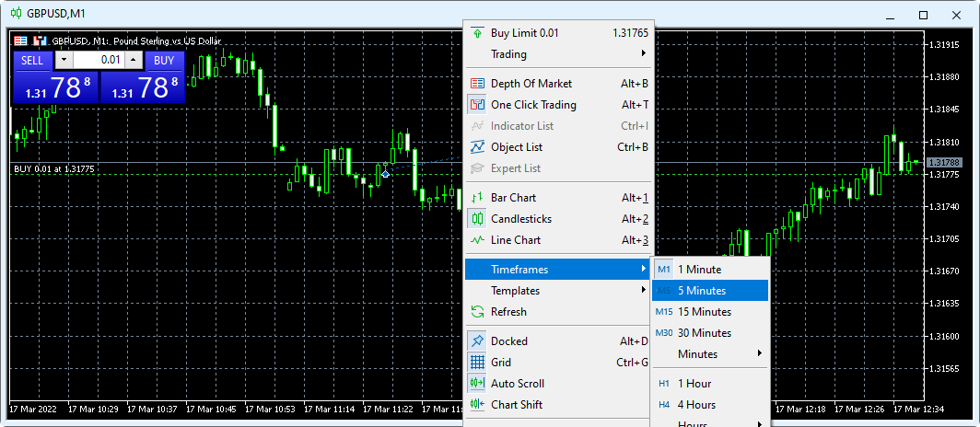Click the 1.31915 price scale label
Screen dimensions: 980x427
click(x=944, y=45)
